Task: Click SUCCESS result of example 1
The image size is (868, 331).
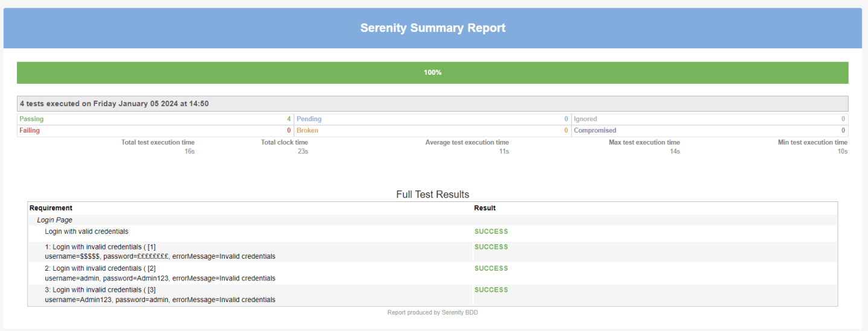Action: point(491,247)
